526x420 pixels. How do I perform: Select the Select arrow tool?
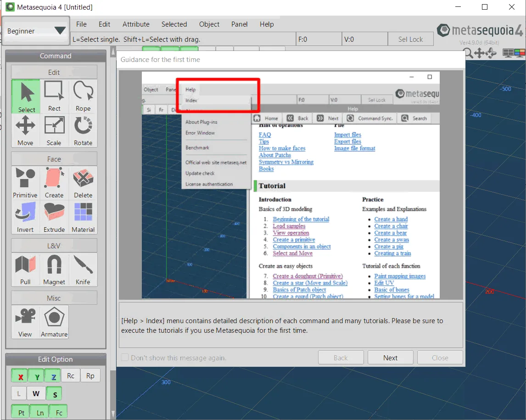[26, 96]
